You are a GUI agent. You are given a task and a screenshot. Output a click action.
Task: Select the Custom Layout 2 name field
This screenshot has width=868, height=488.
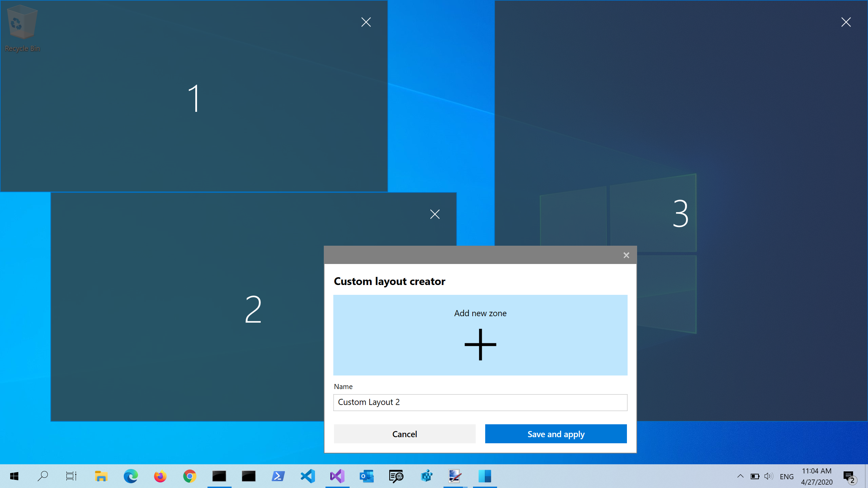tap(480, 402)
